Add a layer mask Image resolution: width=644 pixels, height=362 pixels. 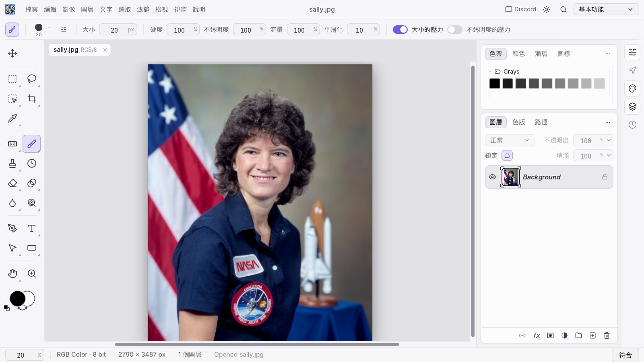550,335
